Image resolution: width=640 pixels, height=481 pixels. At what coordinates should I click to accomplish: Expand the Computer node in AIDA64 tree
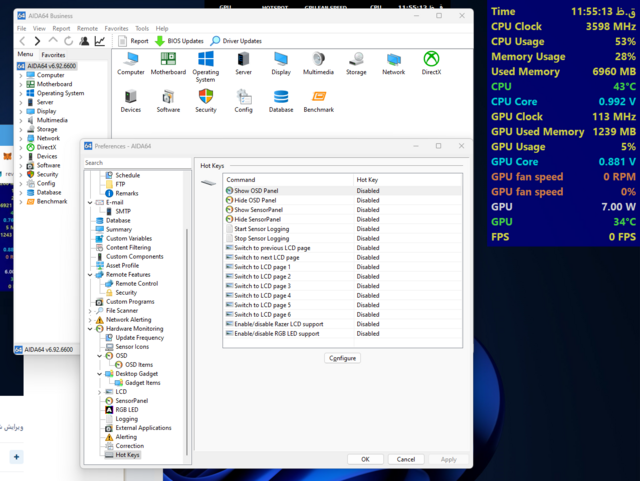coord(21,75)
